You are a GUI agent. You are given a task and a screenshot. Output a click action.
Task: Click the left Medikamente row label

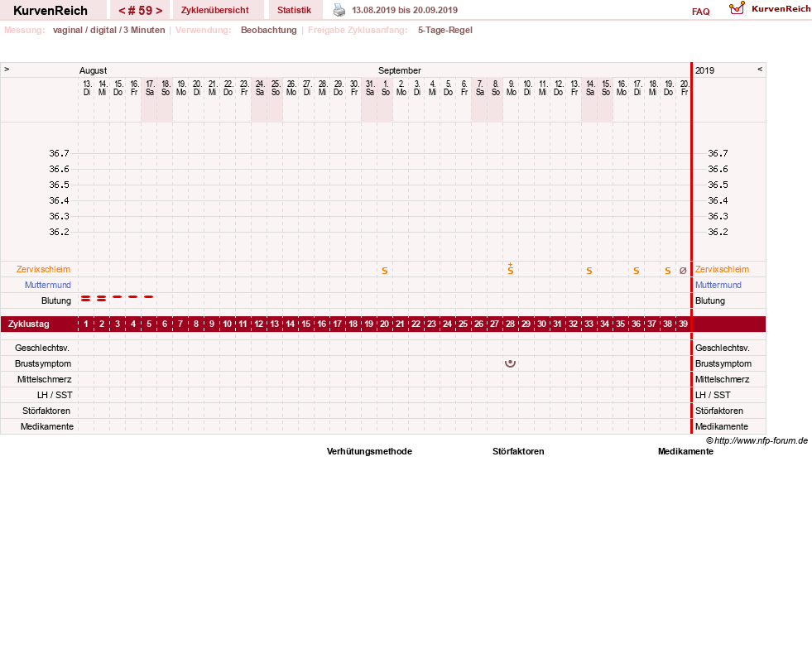[x=47, y=426]
